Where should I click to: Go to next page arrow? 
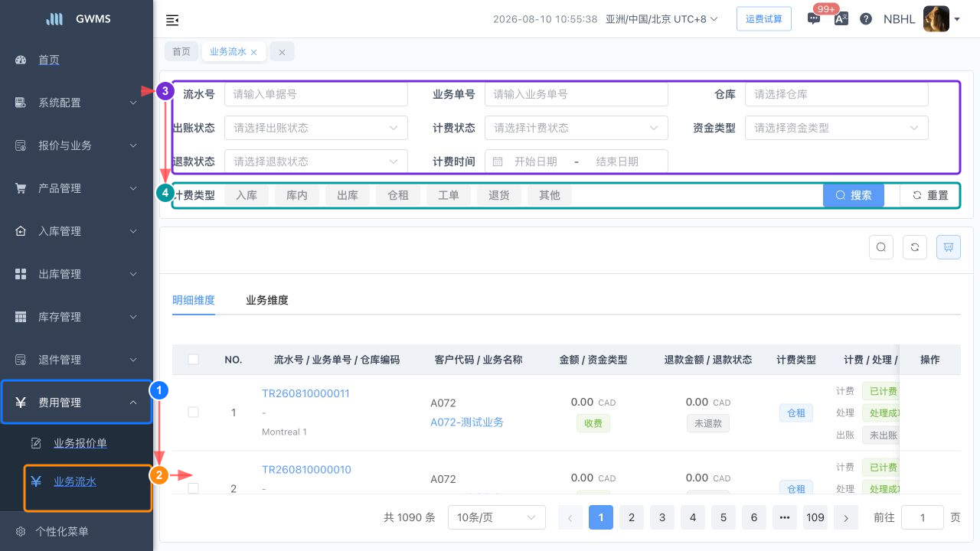846,518
